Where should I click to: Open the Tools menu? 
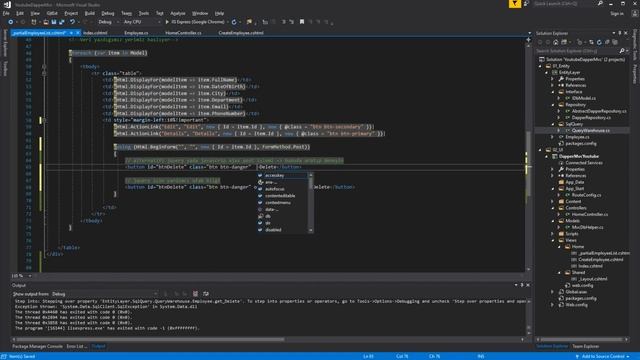pos(144,13)
